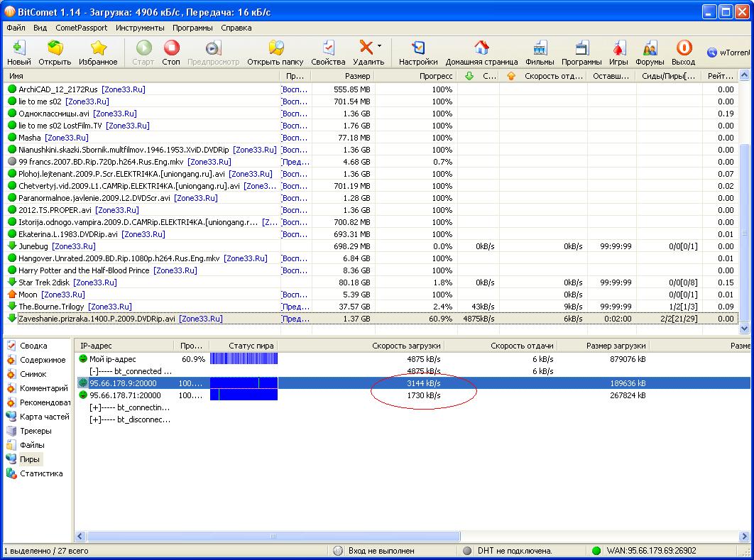Open the Вид menu
Viewport: 754px width, 560px height.
[40, 28]
